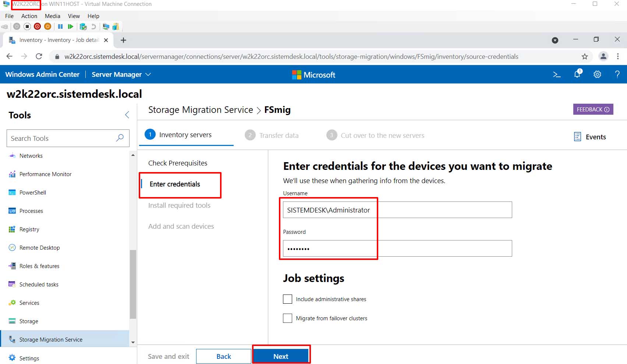Image resolution: width=627 pixels, height=364 pixels.
Task: Pause the virtual machine
Action: click(60, 26)
